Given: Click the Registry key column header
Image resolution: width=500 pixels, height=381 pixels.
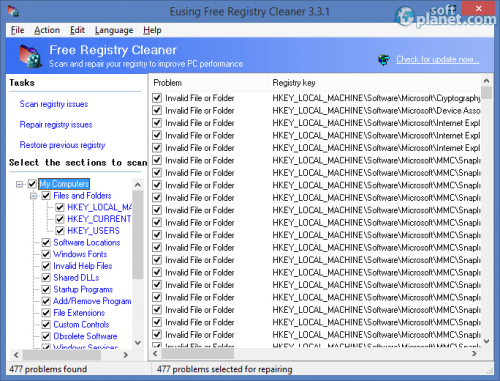Looking at the screenshot, I should [x=375, y=83].
